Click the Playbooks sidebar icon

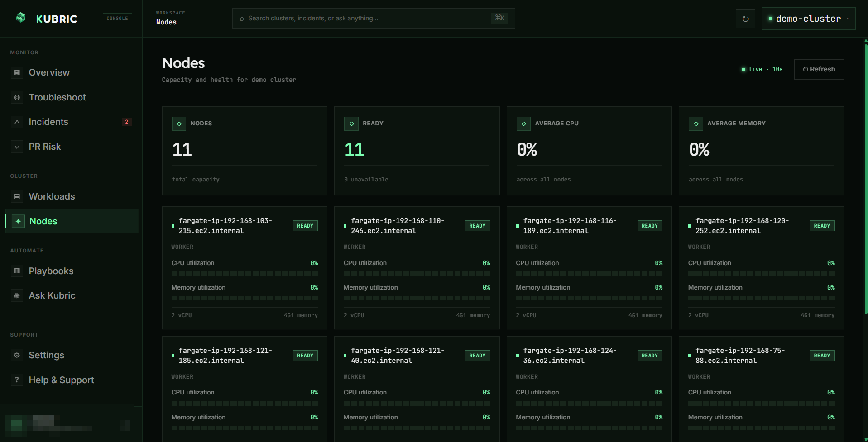pyautogui.click(x=17, y=271)
